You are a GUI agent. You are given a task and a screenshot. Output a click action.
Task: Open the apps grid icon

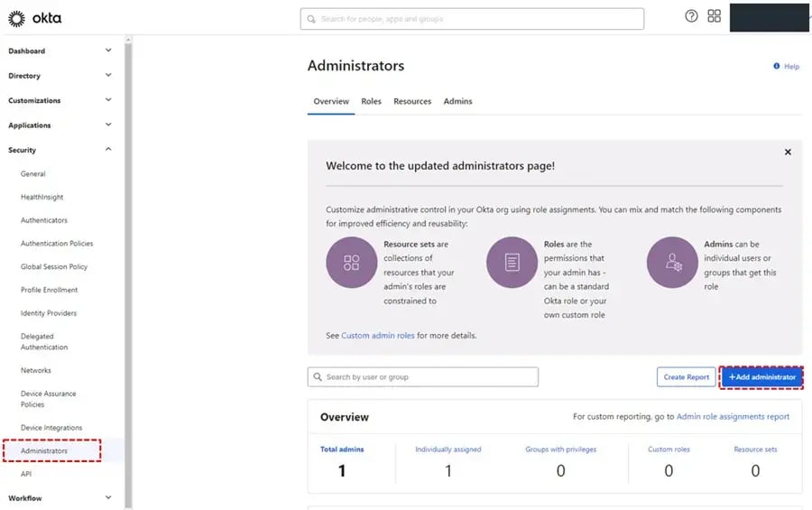click(715, 16)
